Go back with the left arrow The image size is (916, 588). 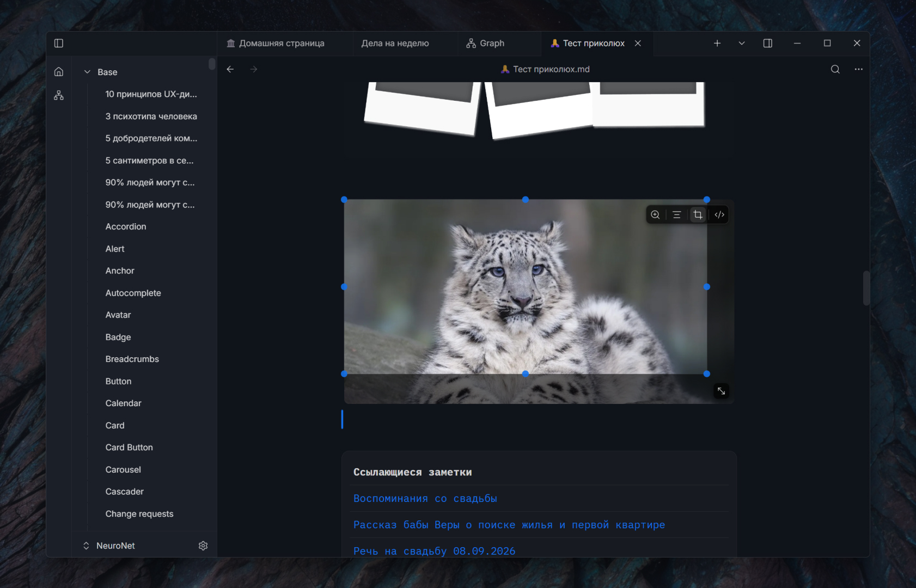coord(230,69)
